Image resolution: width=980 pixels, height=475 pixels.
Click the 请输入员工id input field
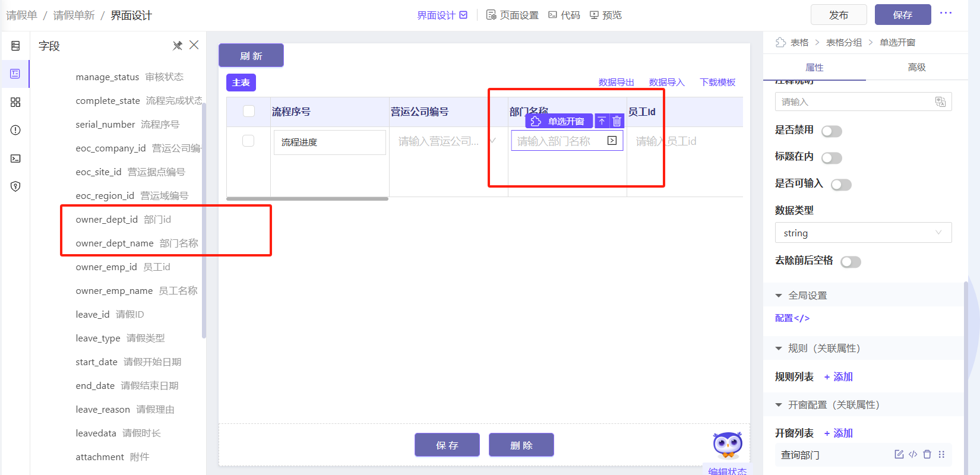tap(686, 141)
